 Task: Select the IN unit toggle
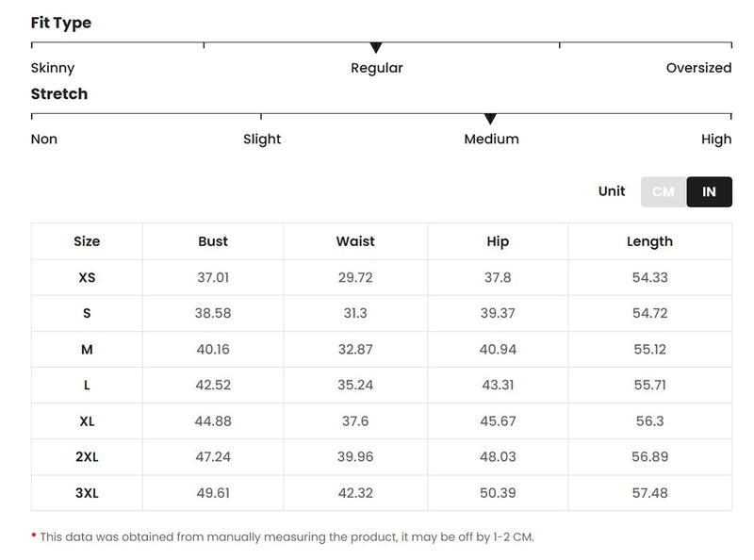click(x=709, y=191)
